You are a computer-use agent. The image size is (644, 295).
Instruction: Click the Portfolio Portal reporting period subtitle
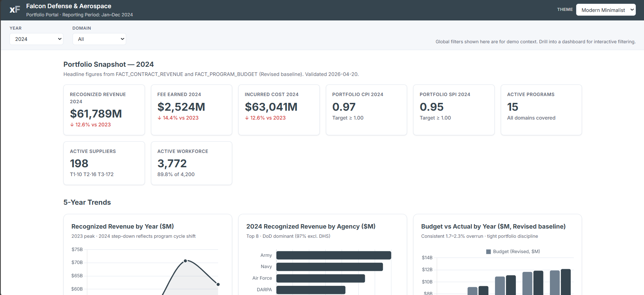[x=79, y=15]
